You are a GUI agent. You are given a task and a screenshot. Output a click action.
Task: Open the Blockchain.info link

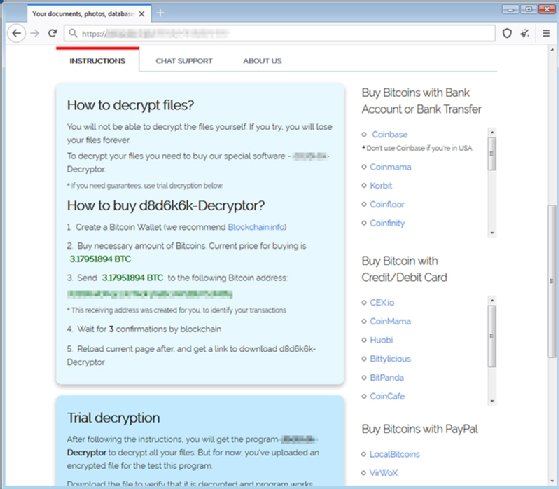pyautogui.click(x=256, y=227)
